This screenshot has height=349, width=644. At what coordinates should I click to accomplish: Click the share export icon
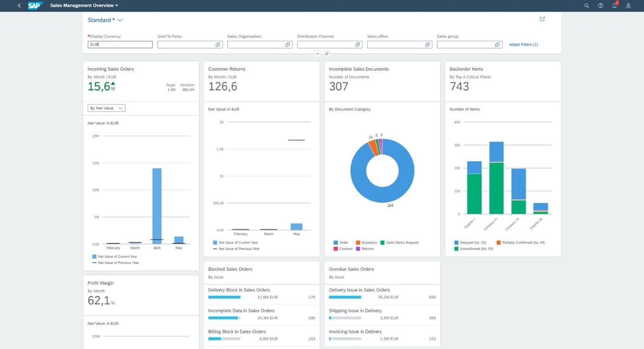pyautogui.click(x=542, y=19)
